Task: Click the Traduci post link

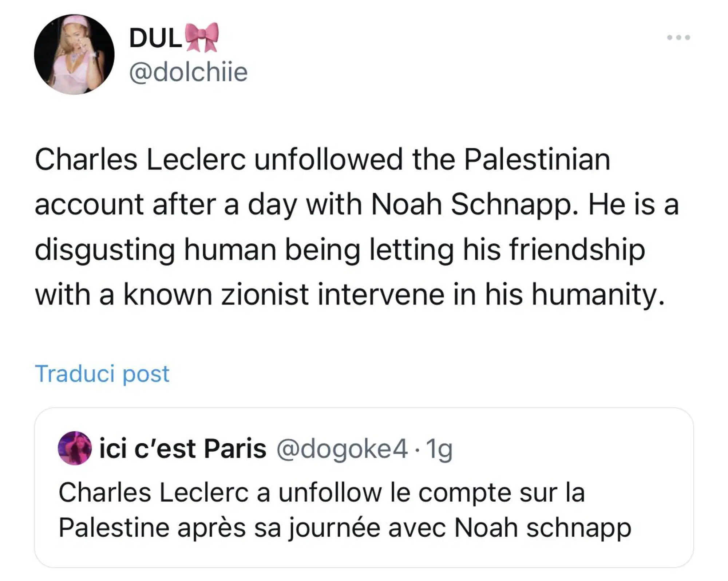Action: click(102, 374)
